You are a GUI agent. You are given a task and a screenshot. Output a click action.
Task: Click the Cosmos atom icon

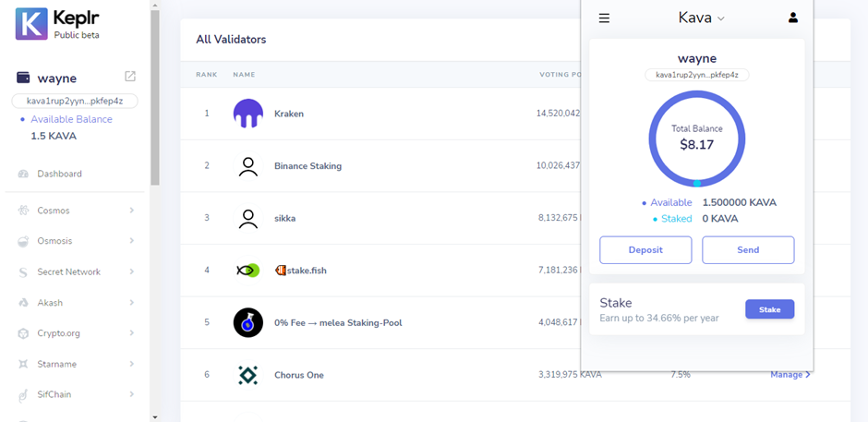click(23, 211)
